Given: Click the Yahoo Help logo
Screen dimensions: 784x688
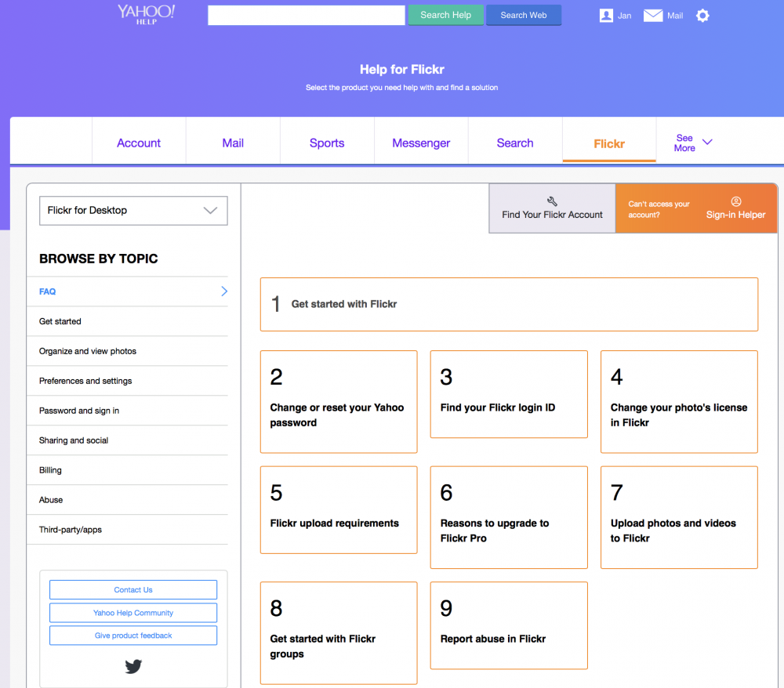Looking at the screenshot, I should (x=146, y=14).
